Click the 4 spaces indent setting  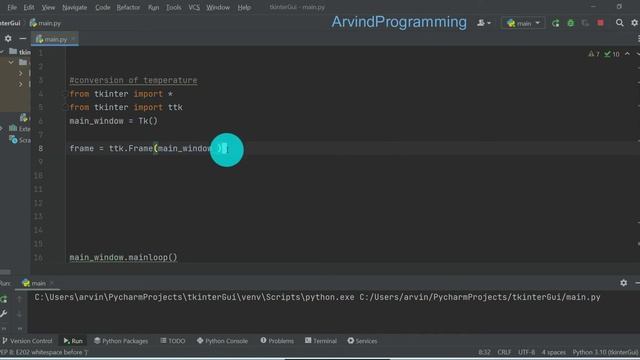[553, 352]
